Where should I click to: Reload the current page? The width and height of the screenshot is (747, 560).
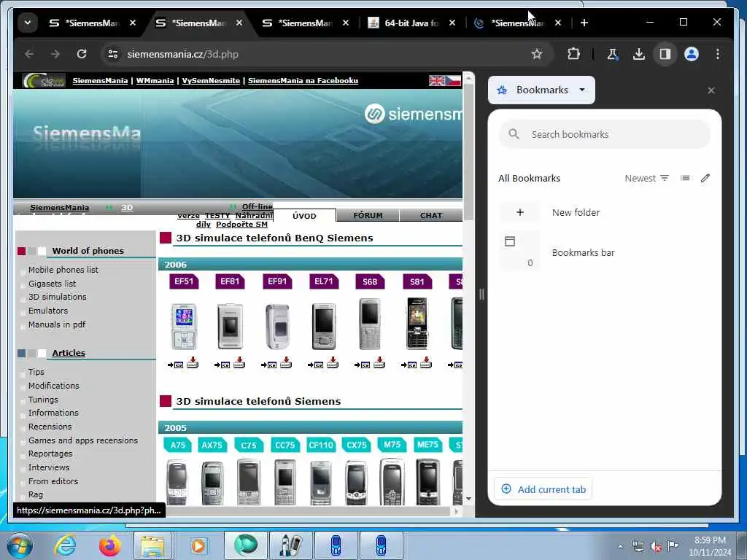click(x=82, y=54)
